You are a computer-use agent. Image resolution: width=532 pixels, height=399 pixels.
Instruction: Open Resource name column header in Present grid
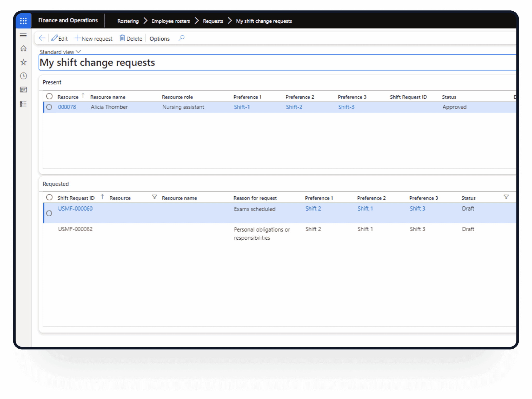point(108,97)
